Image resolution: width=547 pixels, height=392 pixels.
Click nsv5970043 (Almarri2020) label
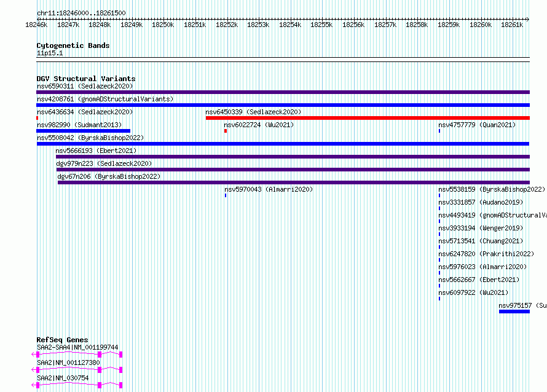(269, 189)
